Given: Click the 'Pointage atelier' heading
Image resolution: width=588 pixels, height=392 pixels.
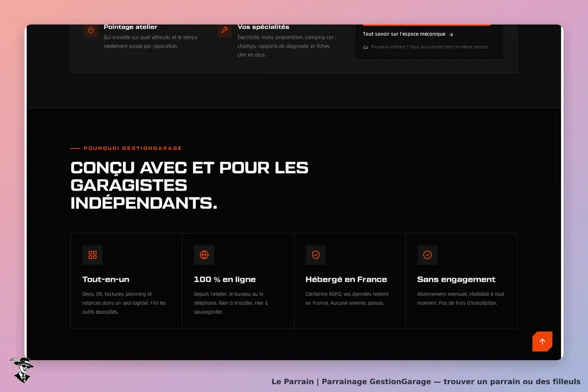Looking at the screenshot, I should coord(130,27).
